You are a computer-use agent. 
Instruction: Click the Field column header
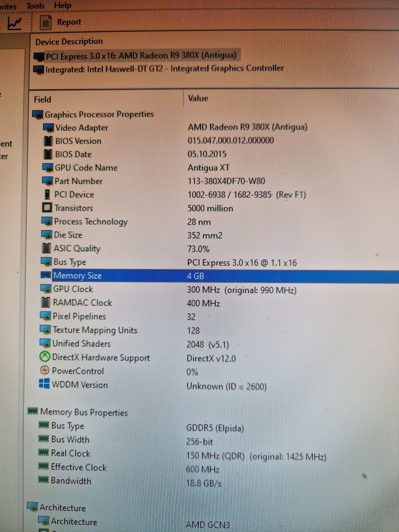[43, 99]
